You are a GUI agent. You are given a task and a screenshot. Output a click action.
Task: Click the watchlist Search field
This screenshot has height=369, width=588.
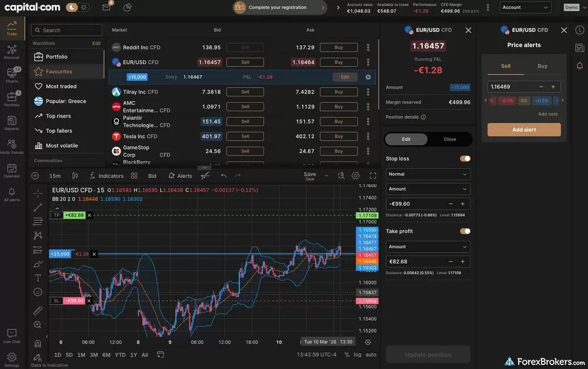67,30
